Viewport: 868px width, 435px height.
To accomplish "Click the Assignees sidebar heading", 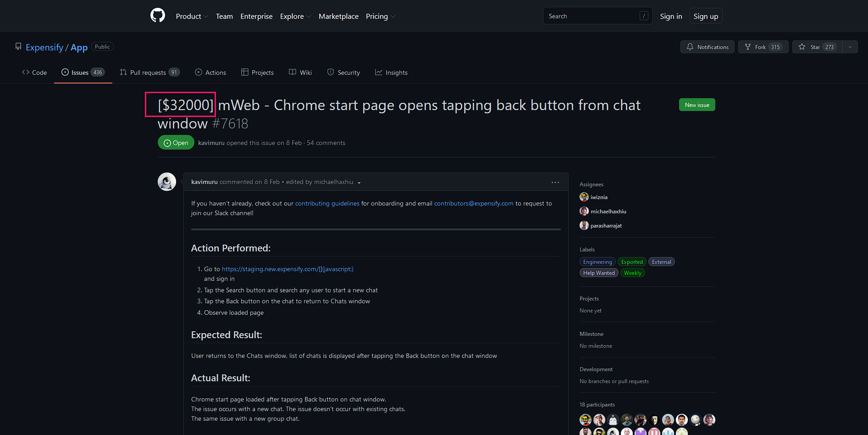I will coord(592,184).
